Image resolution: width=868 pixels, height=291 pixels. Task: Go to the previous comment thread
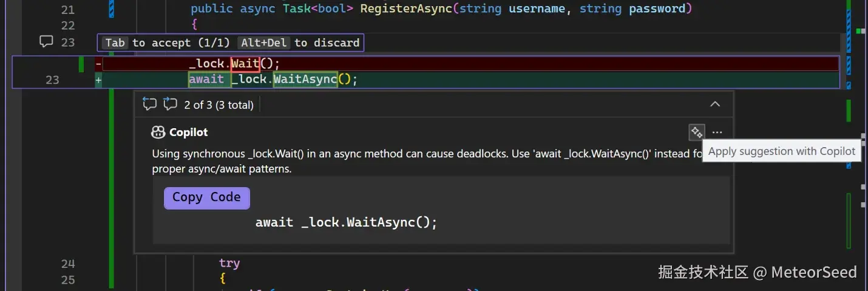point(149,104)
